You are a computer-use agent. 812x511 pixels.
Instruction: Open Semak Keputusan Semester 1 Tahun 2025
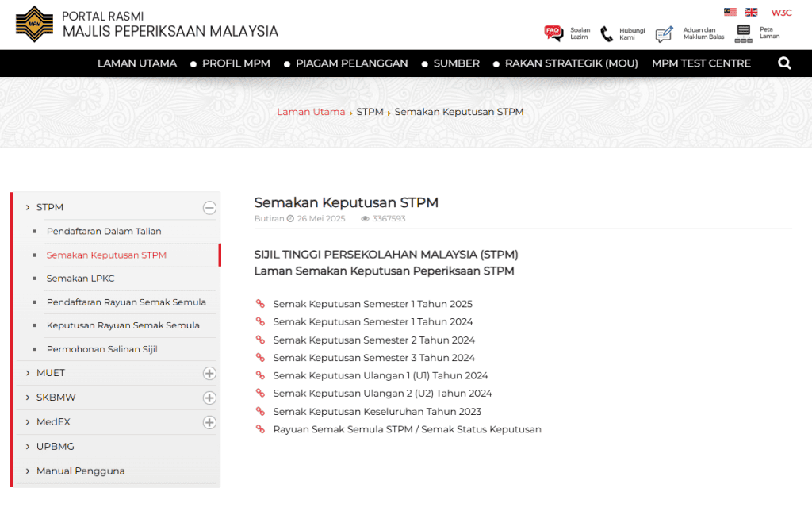pyautogui.click(x=373, y=304)
